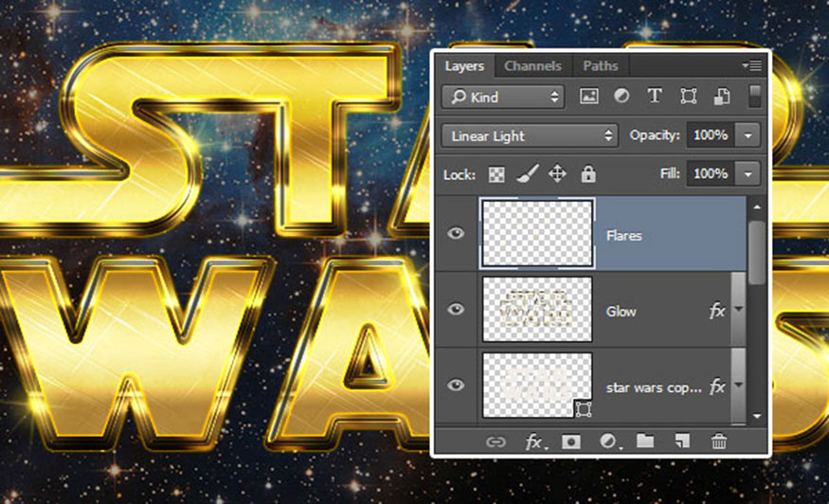Filter layers by pixel layers icon
Image resolution: width=829 pixels, height=504 pixels.
pyautogui.click(x=588, y=97)
